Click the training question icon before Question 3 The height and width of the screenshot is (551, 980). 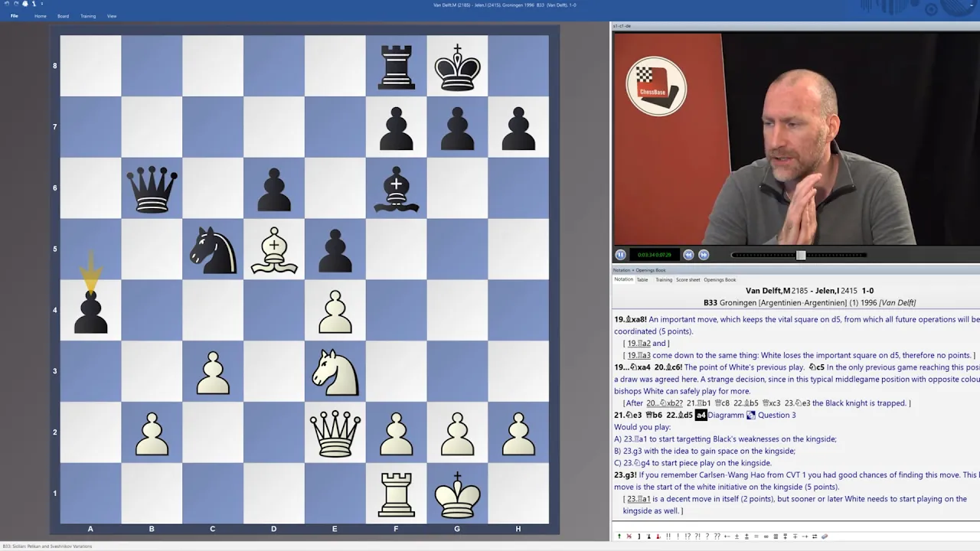751,415
